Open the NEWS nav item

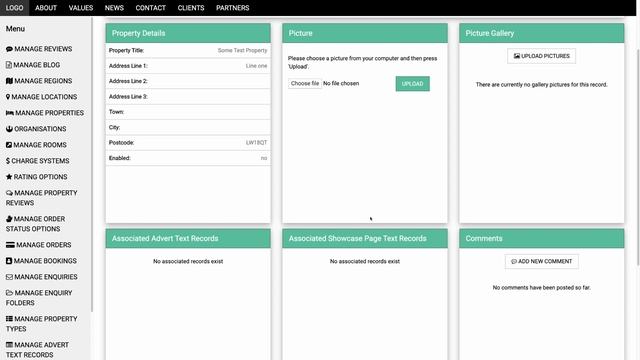tap(114, 8)
